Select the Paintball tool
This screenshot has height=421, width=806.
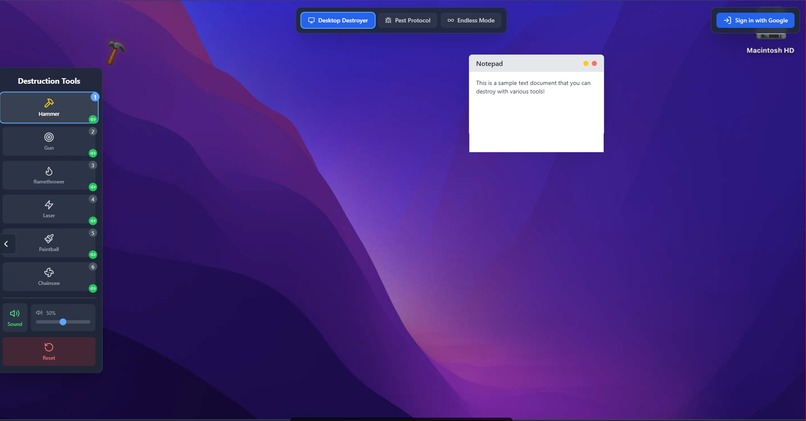pyautogui.click(x=49, y=243)
